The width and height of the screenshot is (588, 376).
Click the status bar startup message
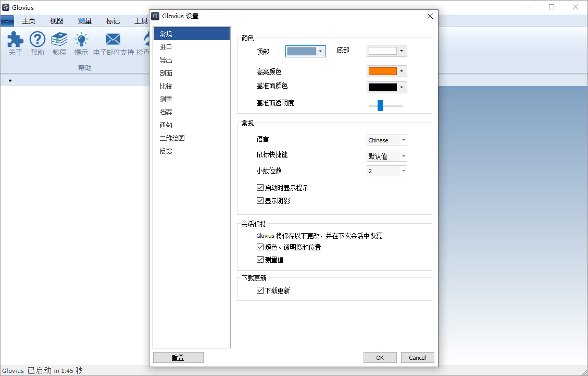[42, 371]
